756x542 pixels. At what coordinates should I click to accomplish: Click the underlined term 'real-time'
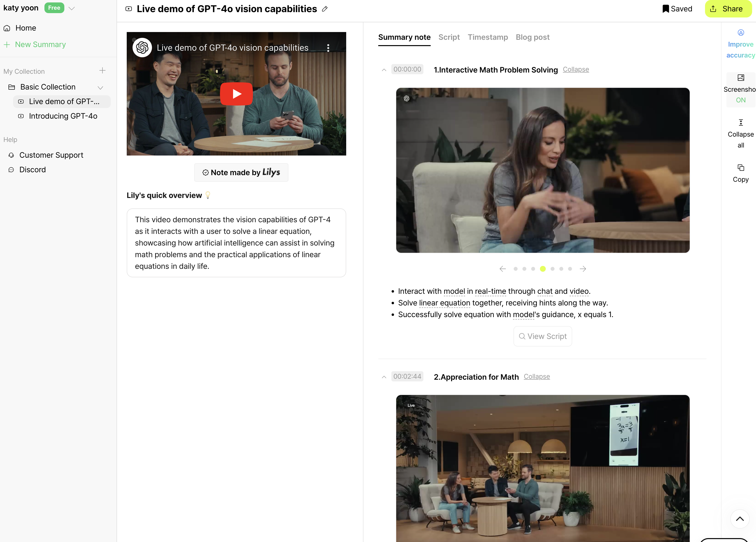click(490, 291)
